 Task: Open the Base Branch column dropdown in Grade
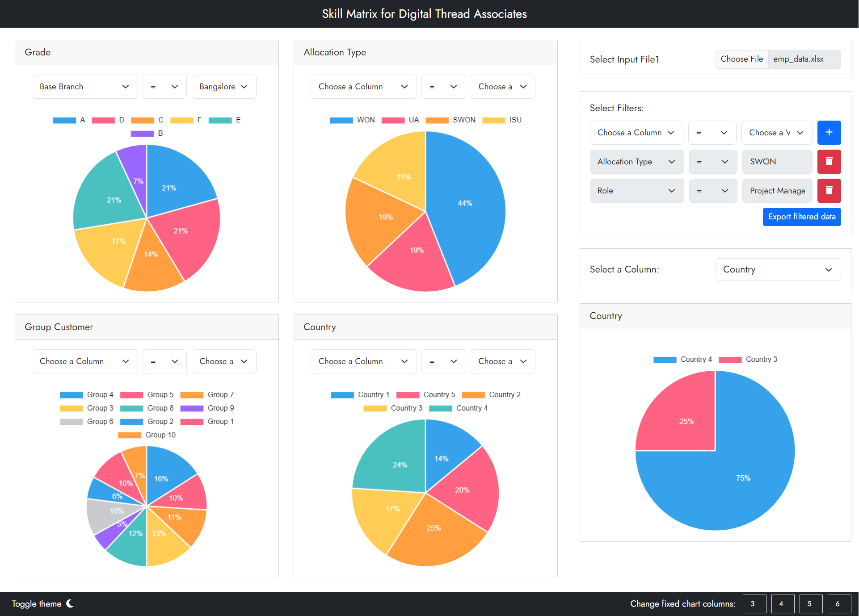(x=84, y=87)
